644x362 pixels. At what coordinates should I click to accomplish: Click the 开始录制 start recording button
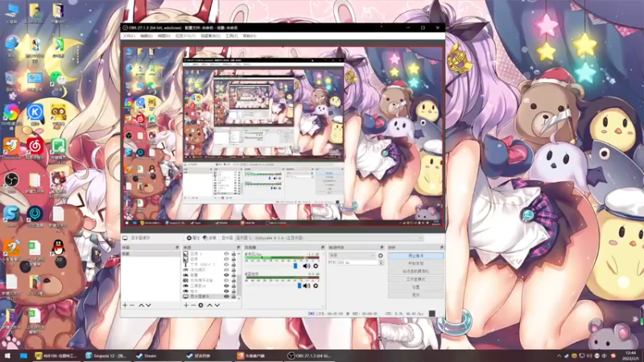click(x=415, y=264)
